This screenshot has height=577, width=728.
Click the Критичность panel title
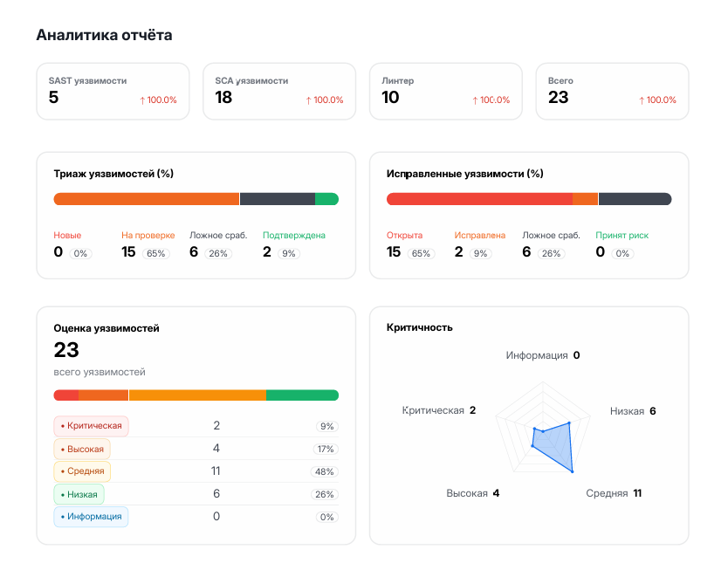point(419,327)
